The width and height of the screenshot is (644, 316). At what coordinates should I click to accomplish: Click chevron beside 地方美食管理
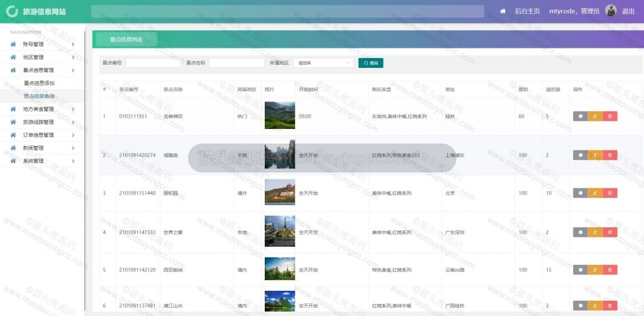click(73, 109)
